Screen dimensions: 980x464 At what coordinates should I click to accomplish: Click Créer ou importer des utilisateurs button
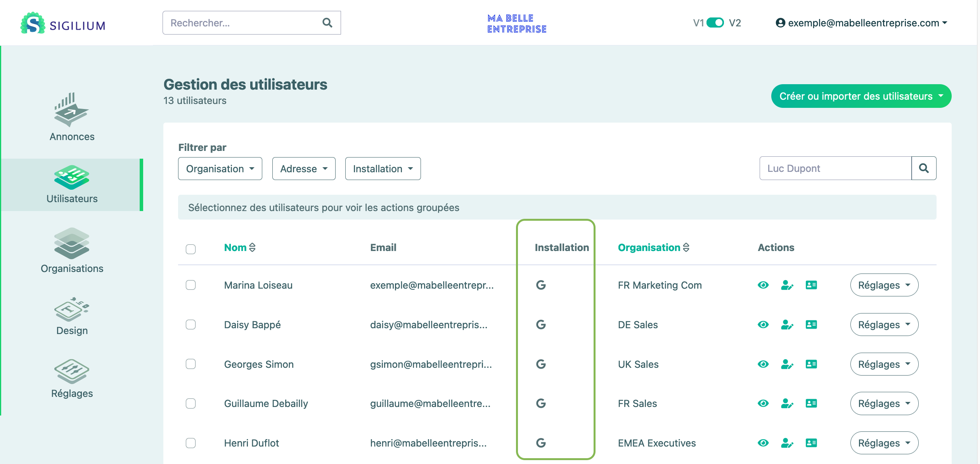pyautogui.click(x=861, y=96)
